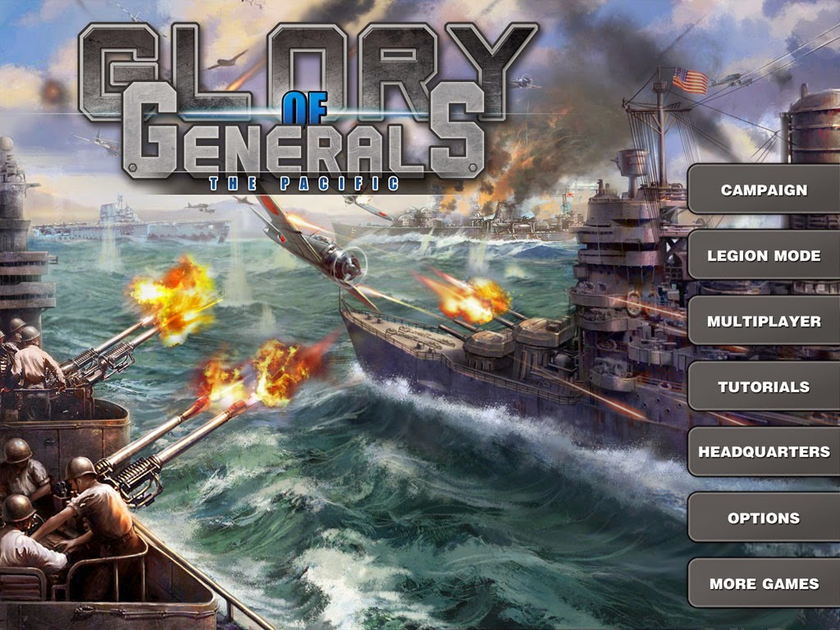The height and width of the screenshot is (630, 840).
Task: Click the American flag on the mast
Action: (x=690, y=81)
